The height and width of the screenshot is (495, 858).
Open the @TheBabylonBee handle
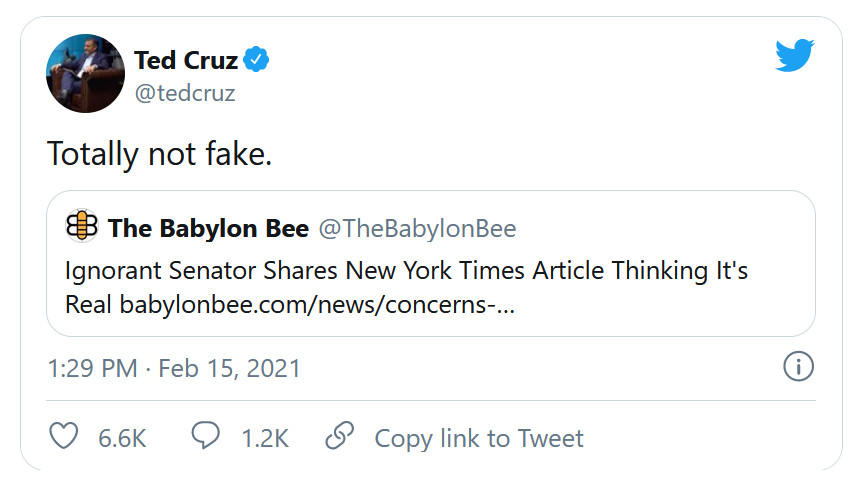417,229
